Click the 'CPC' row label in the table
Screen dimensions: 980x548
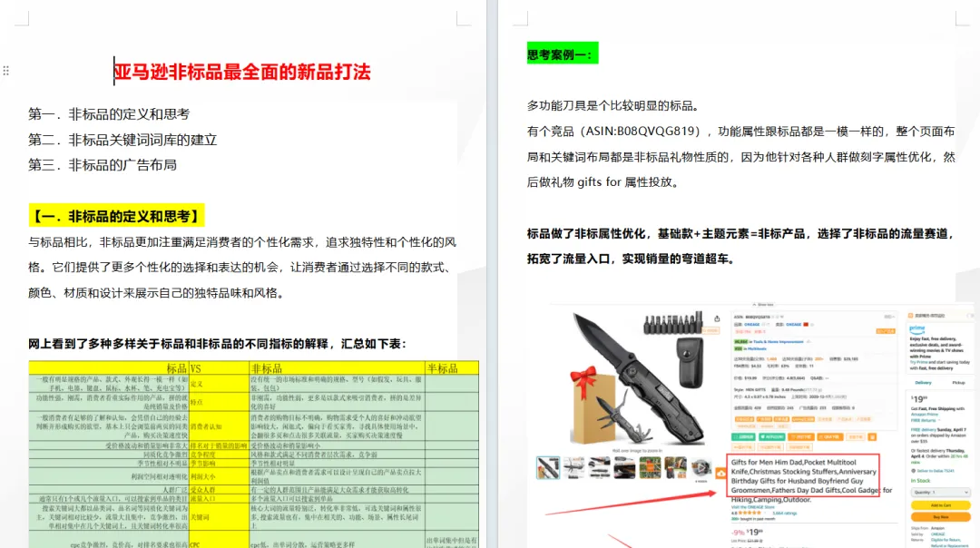click(194, 545)
